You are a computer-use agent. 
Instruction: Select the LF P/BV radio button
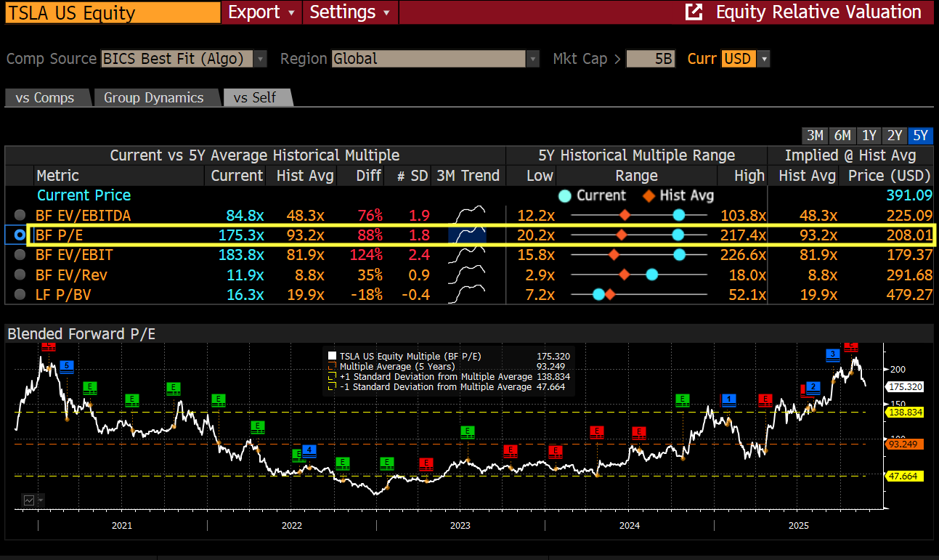[x=20, y=294]
